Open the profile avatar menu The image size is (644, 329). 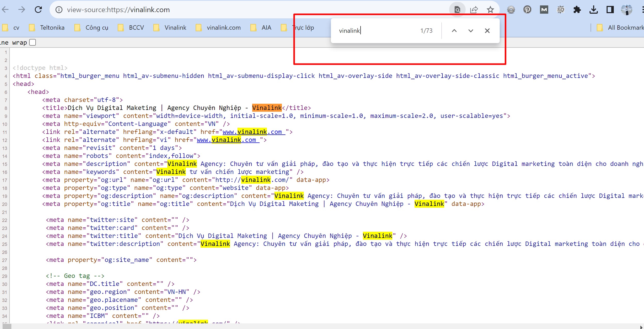(x=626, y=10)
